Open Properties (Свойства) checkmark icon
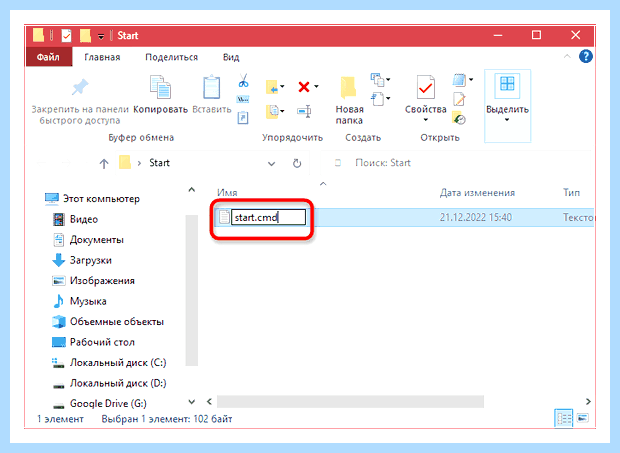 click(425, 87)
